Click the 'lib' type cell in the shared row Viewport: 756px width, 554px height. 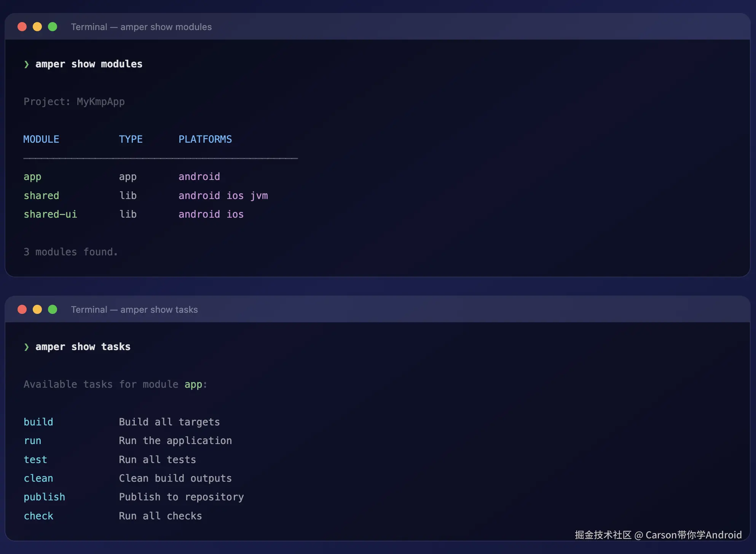point(128,196)
